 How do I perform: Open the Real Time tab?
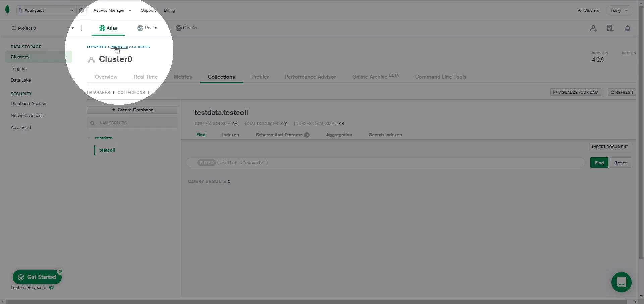pyautogui.click(x=146, y=77)
